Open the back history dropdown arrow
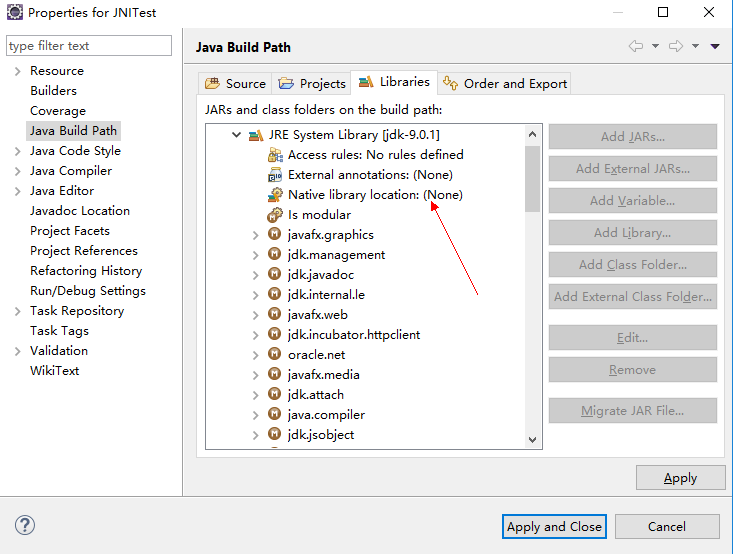 click(655, 46)
